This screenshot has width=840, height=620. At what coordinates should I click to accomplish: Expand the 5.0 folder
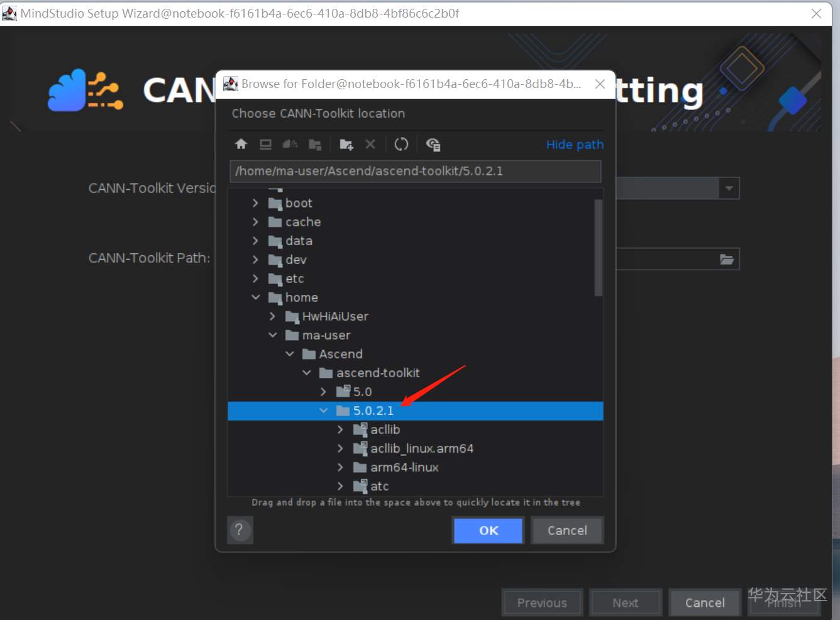pos(323,392)
